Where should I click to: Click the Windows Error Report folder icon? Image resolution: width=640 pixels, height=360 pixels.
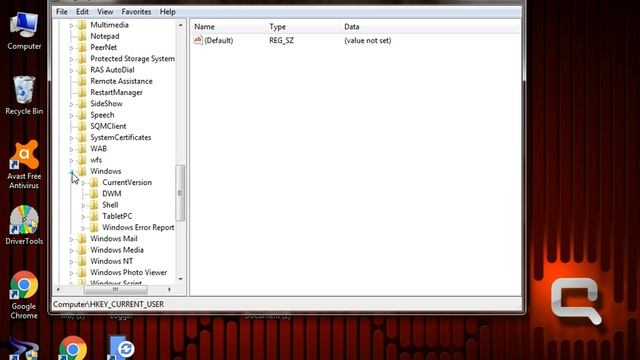(x=94, y=227)
